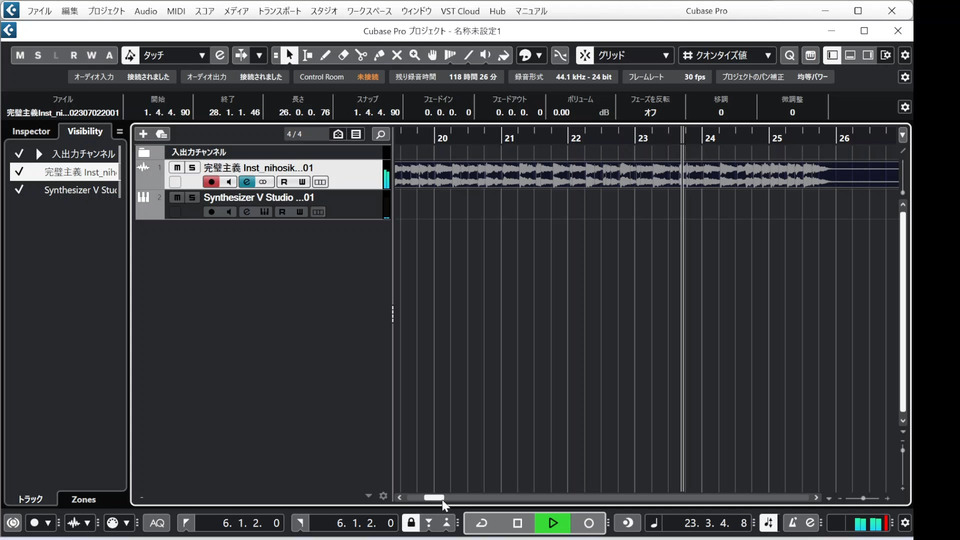
Task: Click the Snap to Zero Crossing icon
Action: 560,55
